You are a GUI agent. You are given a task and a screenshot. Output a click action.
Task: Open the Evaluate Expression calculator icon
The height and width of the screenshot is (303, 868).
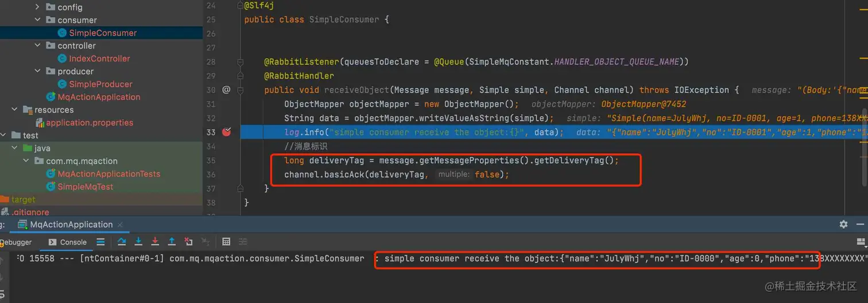226,242
